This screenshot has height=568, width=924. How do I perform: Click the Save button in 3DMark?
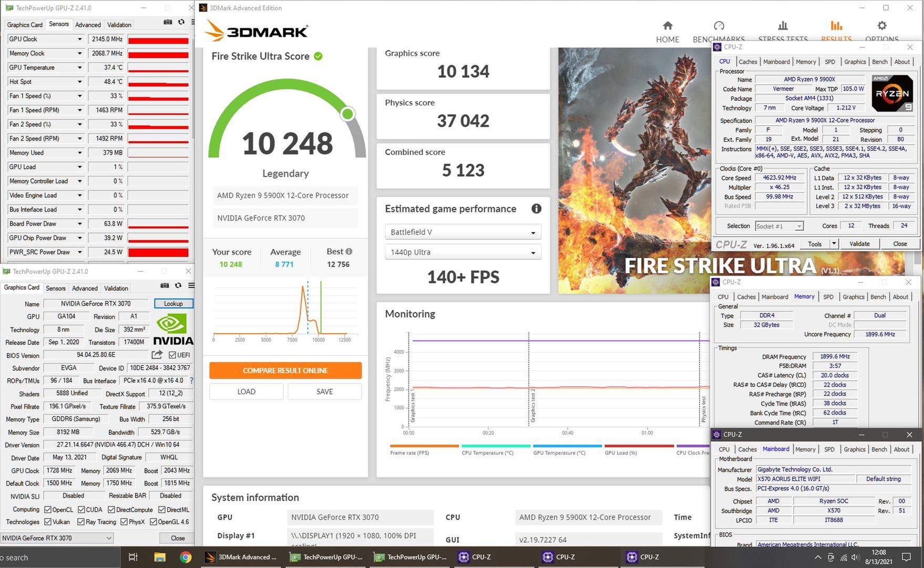325,391
